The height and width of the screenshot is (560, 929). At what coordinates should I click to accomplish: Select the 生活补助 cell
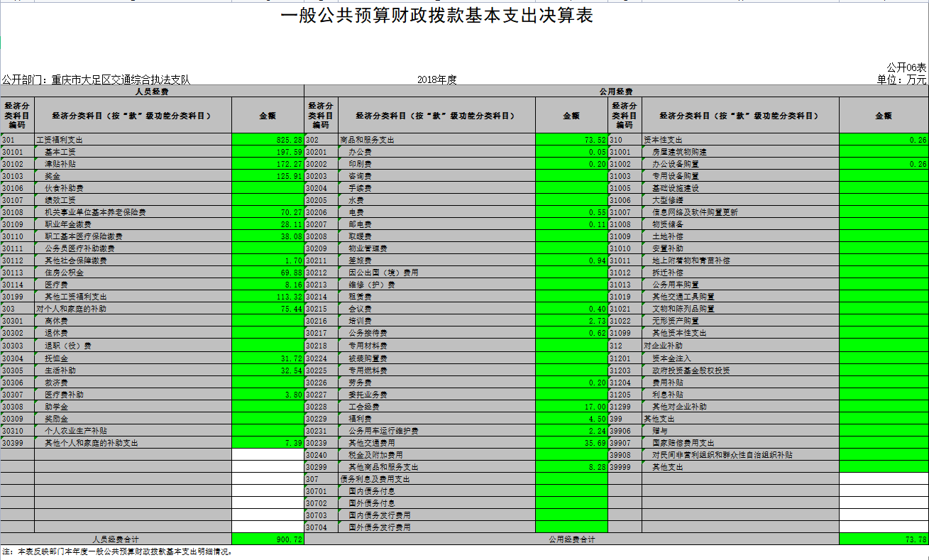click(133, 370)
